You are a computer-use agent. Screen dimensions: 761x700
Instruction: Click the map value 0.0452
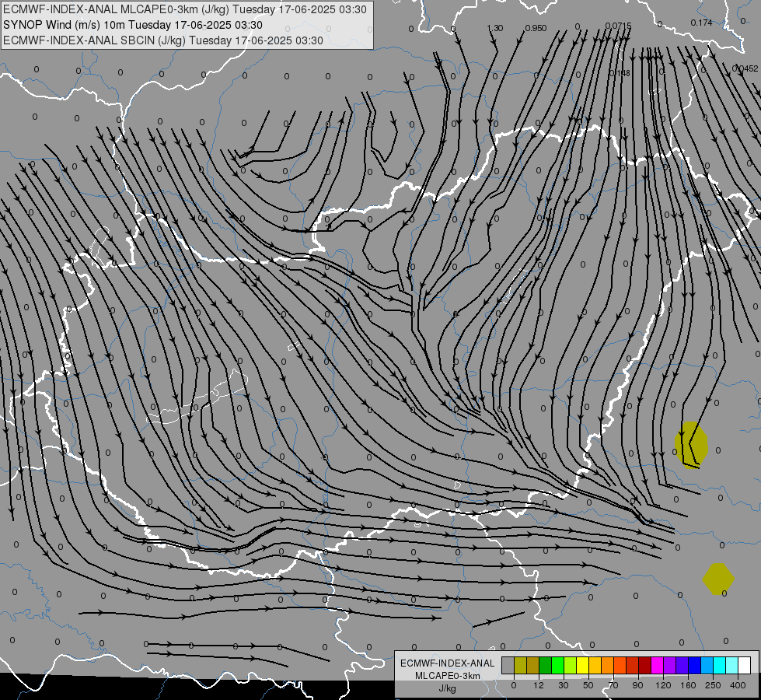coord(745,69)
